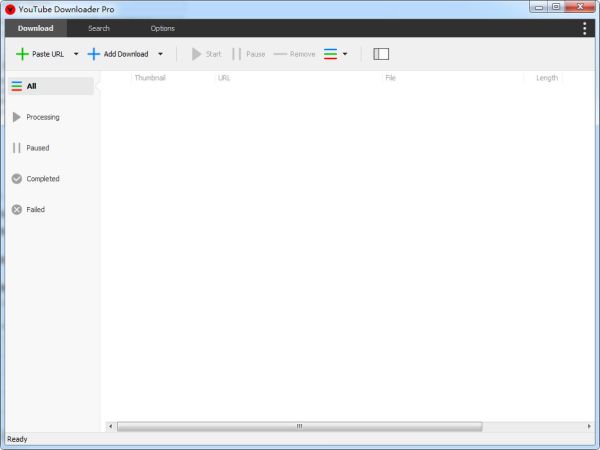Click the green plus Paste URL icon
The image size is (600, 450).
(x=22, y=54)
